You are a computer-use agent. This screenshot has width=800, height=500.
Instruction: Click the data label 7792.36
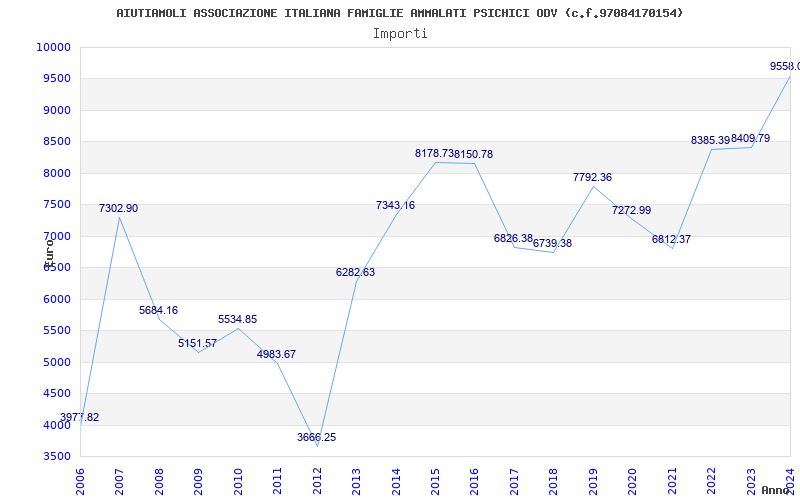coord(592,178)
